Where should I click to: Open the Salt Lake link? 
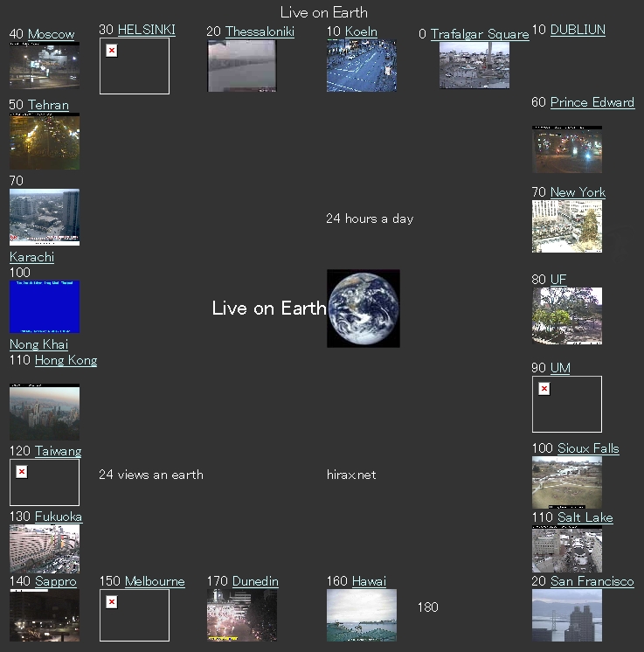585,517
